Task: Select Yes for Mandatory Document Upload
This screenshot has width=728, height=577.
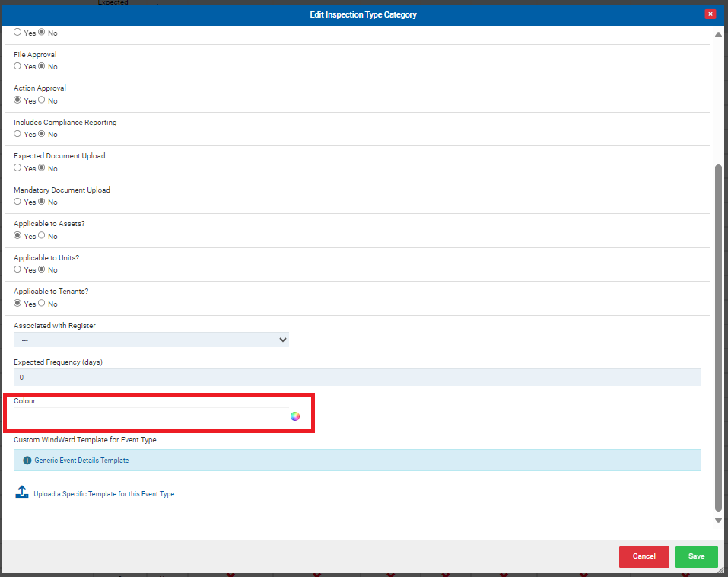Action: tap(17, 202)
